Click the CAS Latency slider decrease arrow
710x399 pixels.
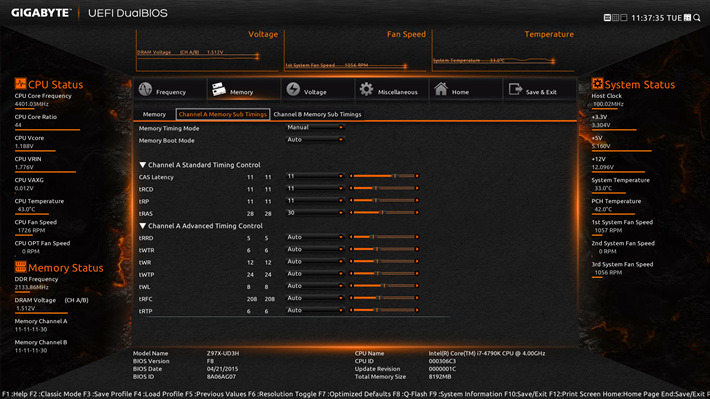(351, 176)
